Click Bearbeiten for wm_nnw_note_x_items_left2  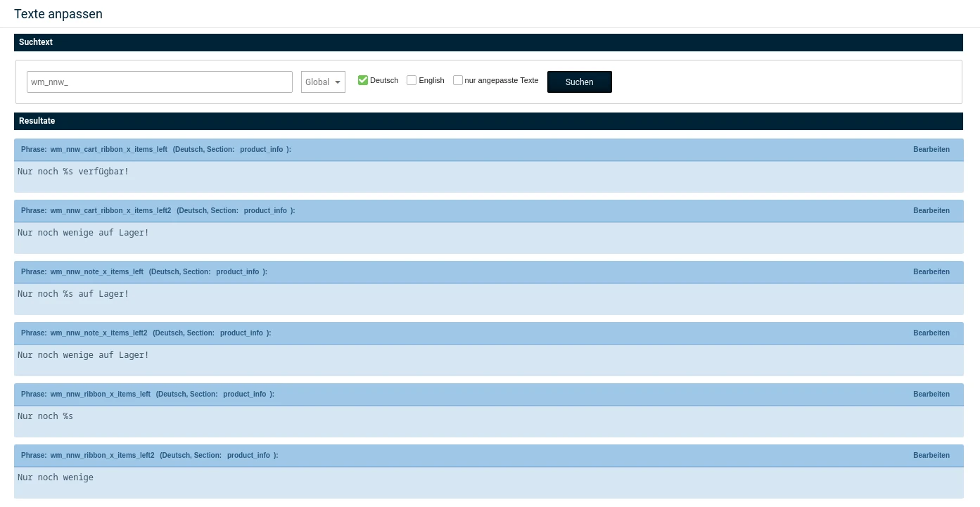coord(931,333)
